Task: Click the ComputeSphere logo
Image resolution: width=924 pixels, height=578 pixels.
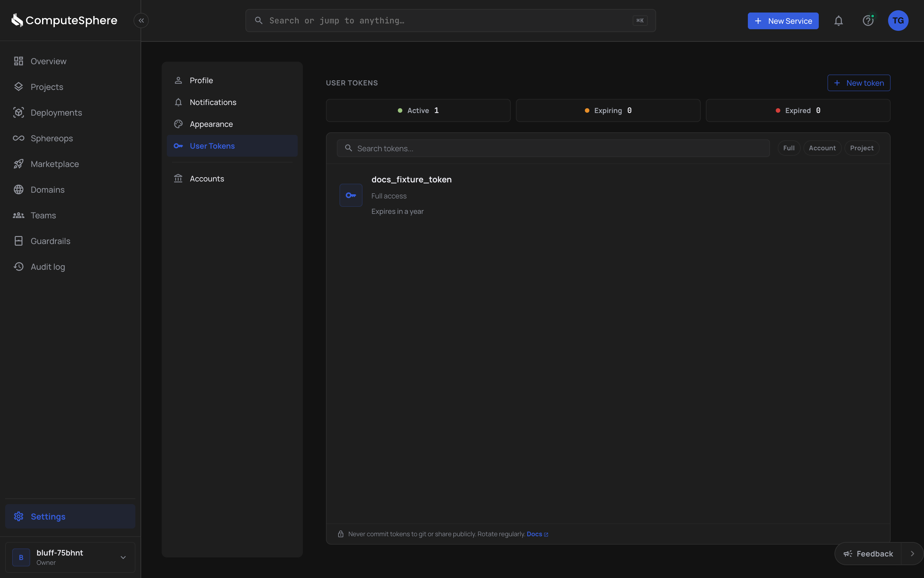Action: (64, 20)
